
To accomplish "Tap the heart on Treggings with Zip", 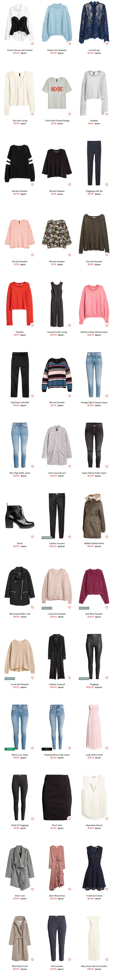I will [106, 184].
